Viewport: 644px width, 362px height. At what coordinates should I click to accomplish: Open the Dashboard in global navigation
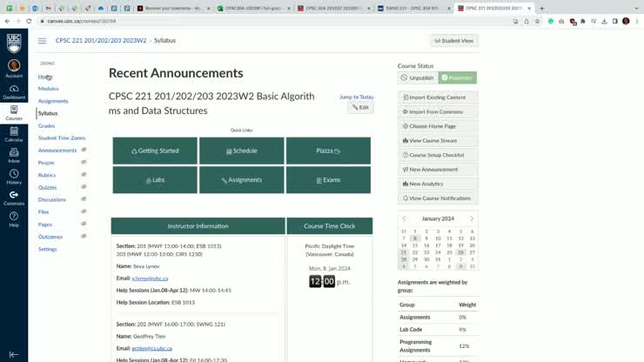tap(14, 91)
